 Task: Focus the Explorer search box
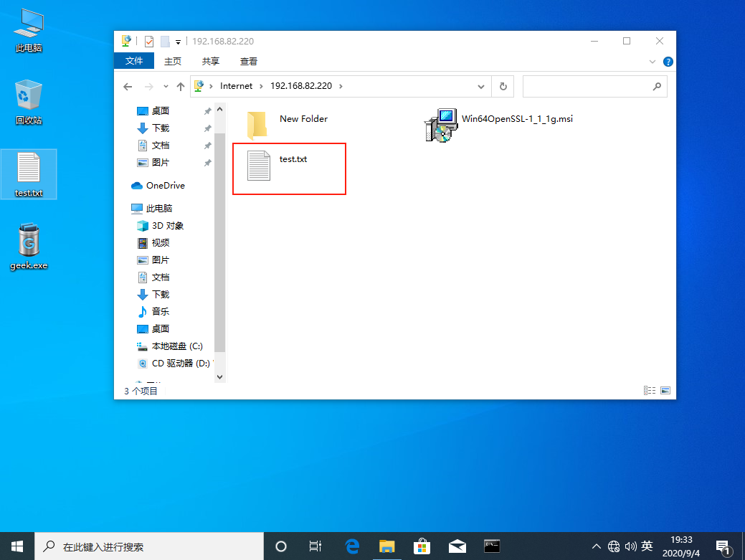595,87
